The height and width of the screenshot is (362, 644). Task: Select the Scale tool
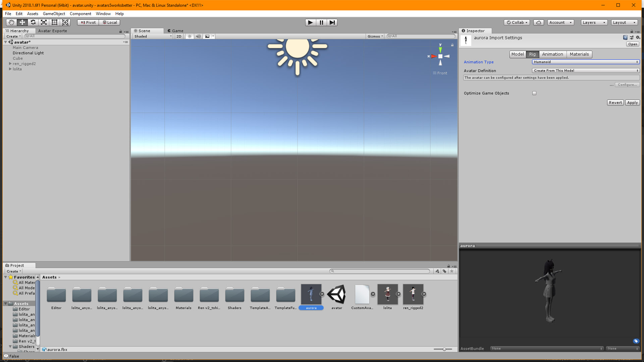[x=44, y=22]
